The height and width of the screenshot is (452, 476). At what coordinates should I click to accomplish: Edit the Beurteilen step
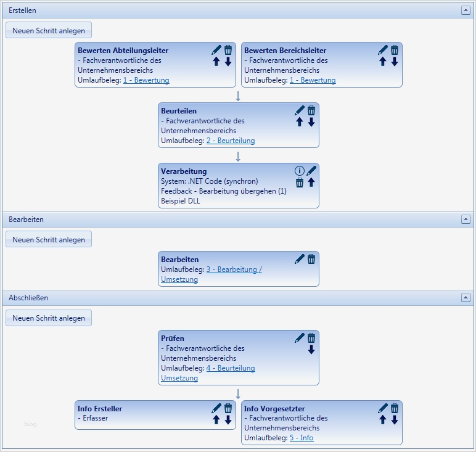click(300, 110)
